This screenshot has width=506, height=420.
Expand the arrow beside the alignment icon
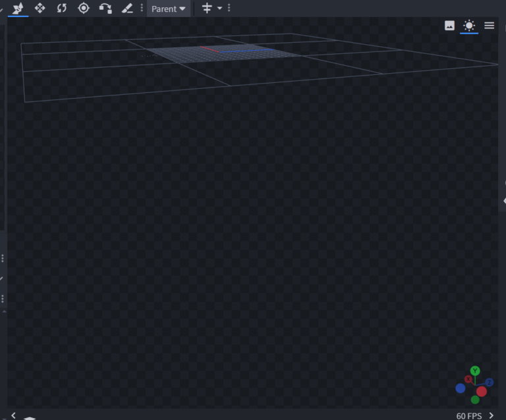220,8
